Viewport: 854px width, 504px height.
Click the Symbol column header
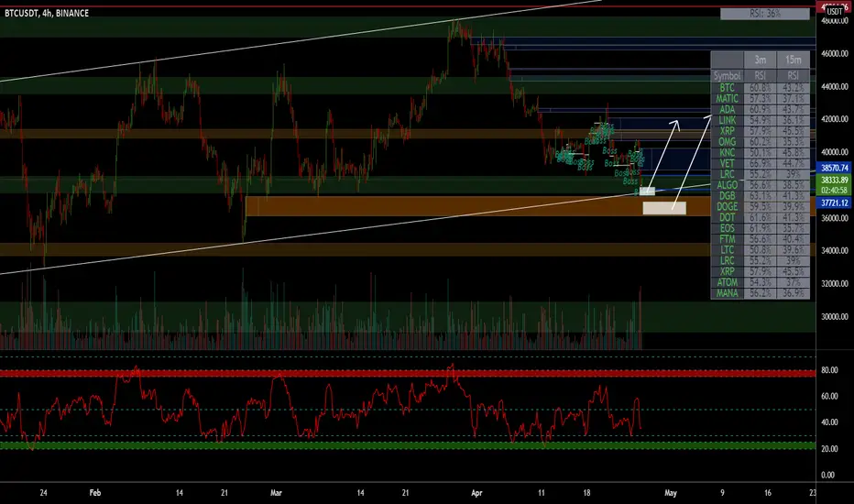point(728,76)
